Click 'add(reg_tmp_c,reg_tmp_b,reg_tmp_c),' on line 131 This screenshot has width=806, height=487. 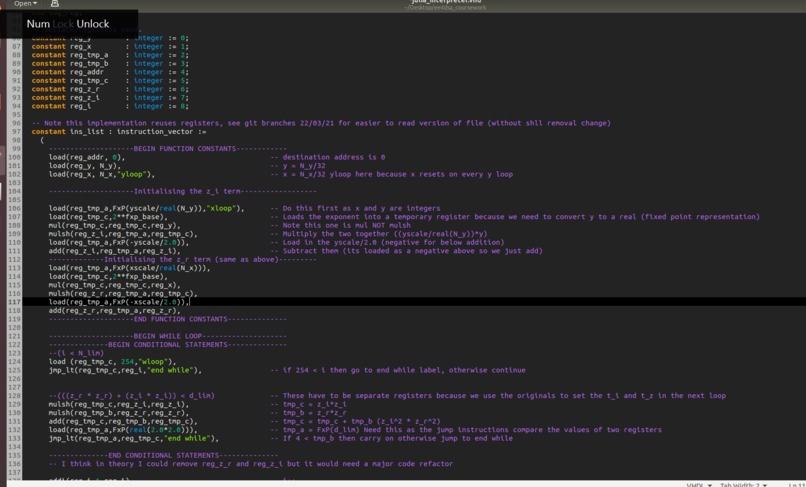tap(123, 421)
